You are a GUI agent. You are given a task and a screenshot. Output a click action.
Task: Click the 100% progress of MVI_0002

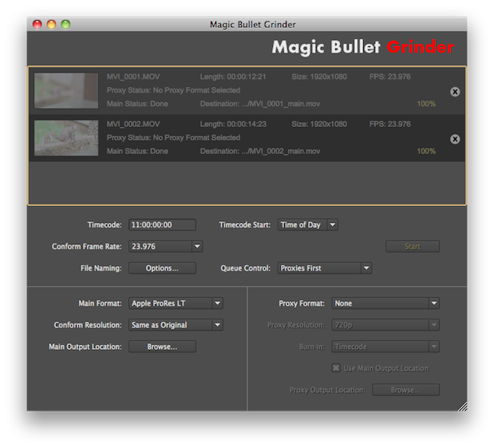click(x=426, y=151)
